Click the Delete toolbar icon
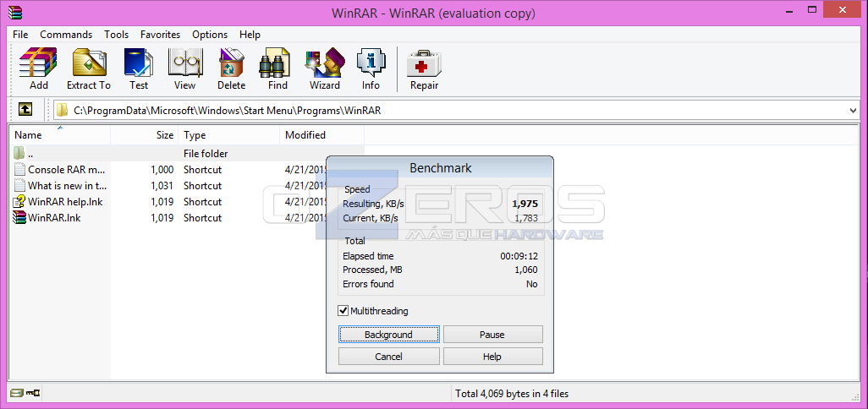The height and width of the screenshot is (409, 868). pos(232,63)
